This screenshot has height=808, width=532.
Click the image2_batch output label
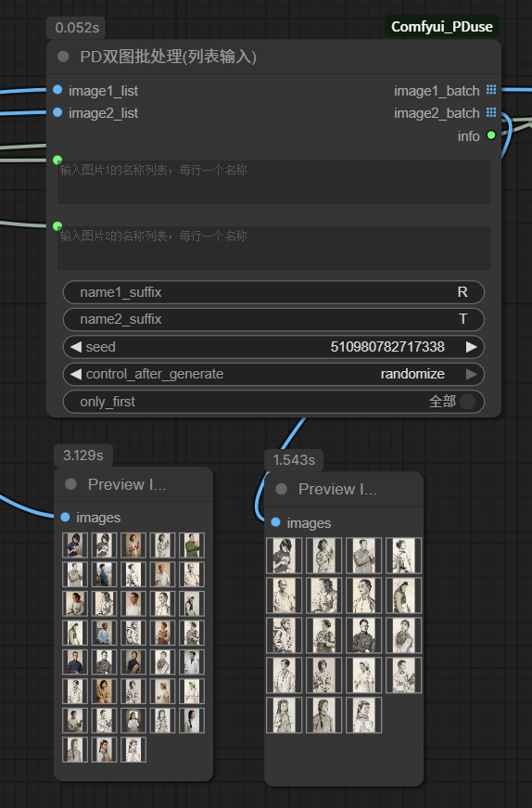[x=437, y=113]
